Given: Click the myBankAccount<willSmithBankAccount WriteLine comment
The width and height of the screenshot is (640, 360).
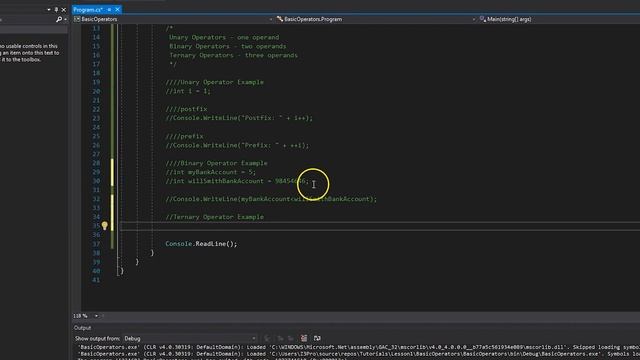Looking at the screenshot, I should pos(271,199).
